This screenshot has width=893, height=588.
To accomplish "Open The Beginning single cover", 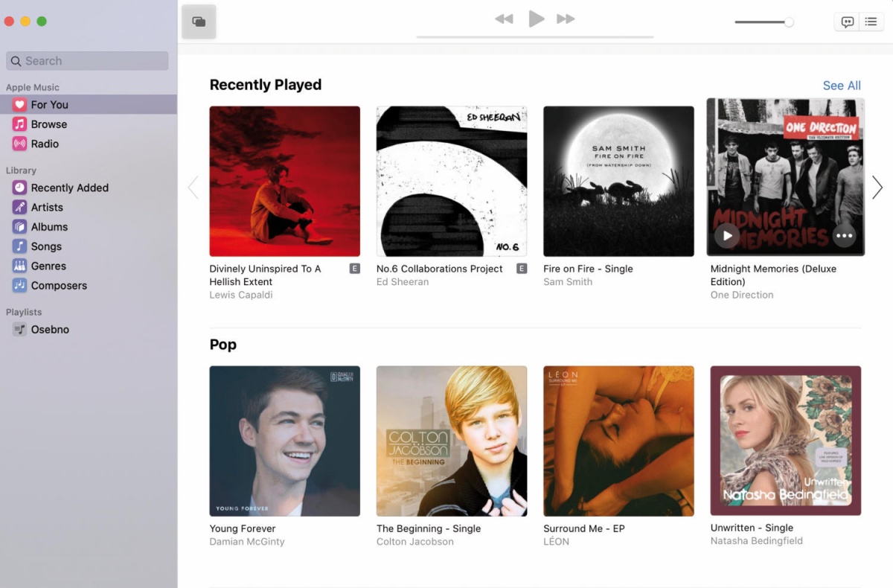I will coord(452,441).
